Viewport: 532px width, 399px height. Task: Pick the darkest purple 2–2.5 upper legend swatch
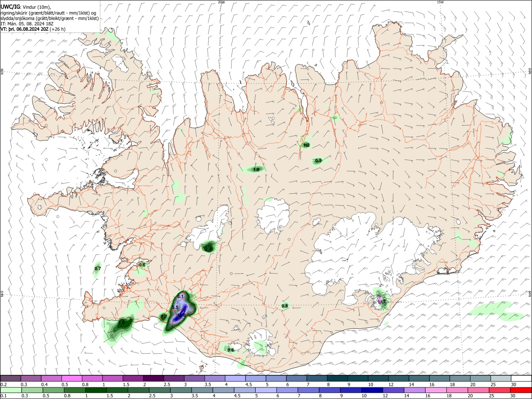tap(154, 378)
